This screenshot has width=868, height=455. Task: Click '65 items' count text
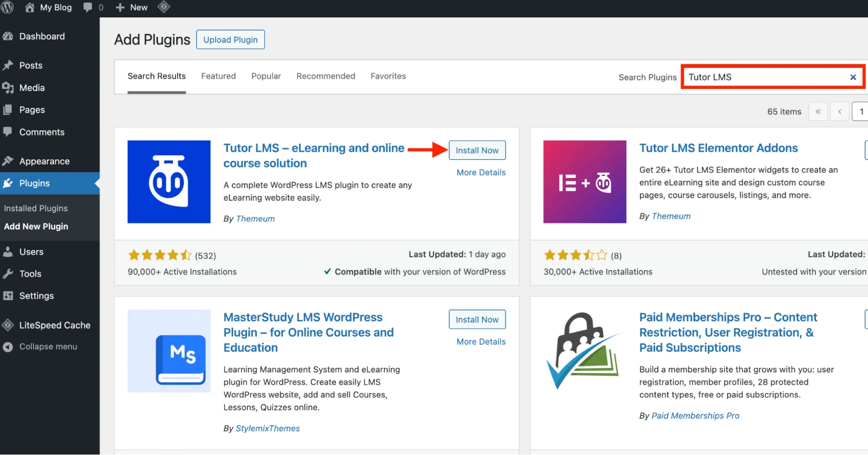pos(784,111)
